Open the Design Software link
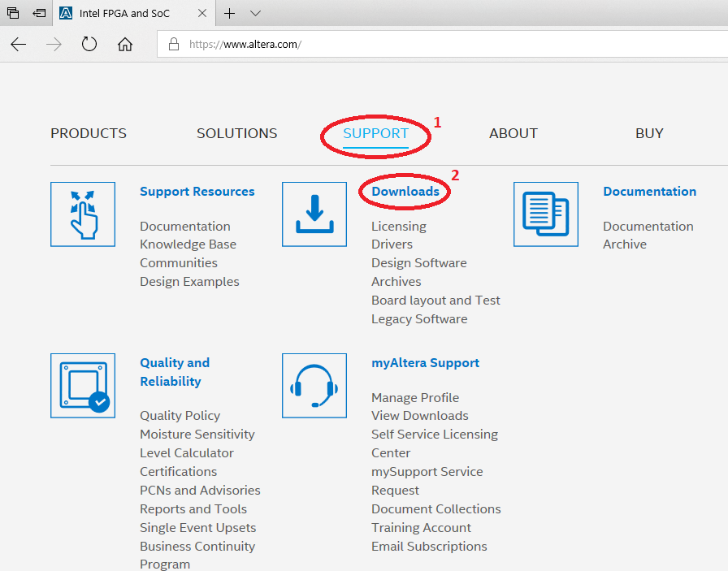This screenshot has height=571, width=728. coord(418,262)
